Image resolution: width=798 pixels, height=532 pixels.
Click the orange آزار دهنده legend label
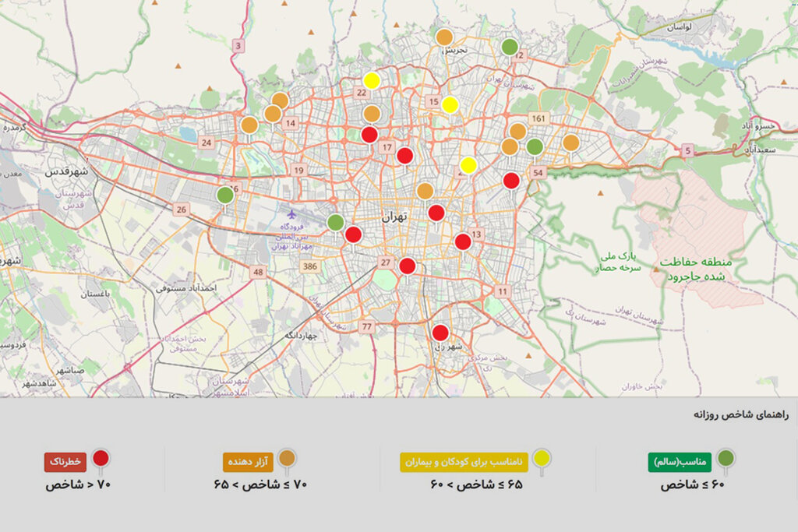[x=248, y=463]
